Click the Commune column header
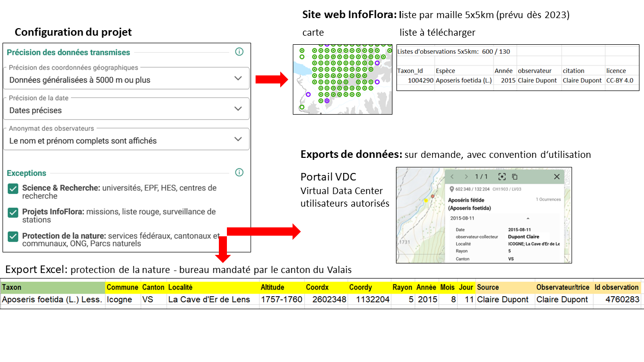 click(x=122, y=288)
